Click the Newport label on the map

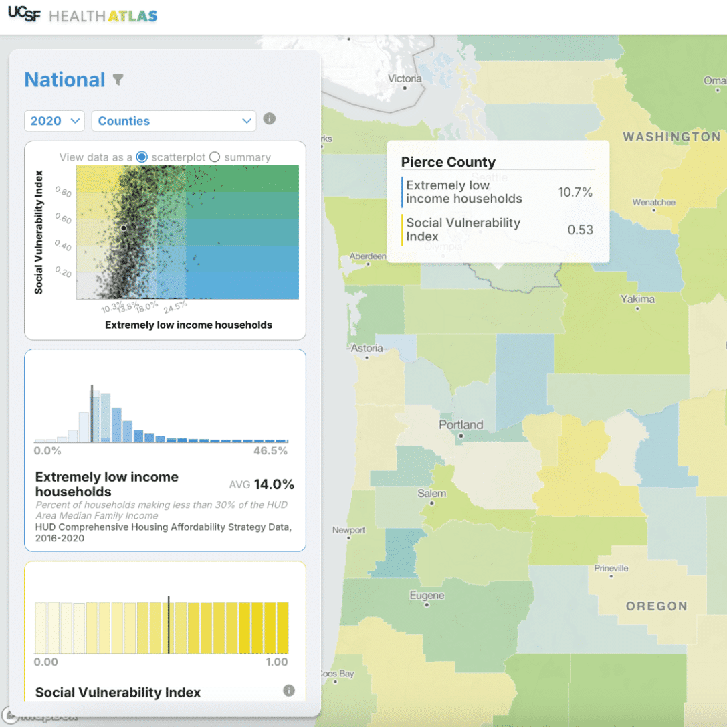coord(348,530)
